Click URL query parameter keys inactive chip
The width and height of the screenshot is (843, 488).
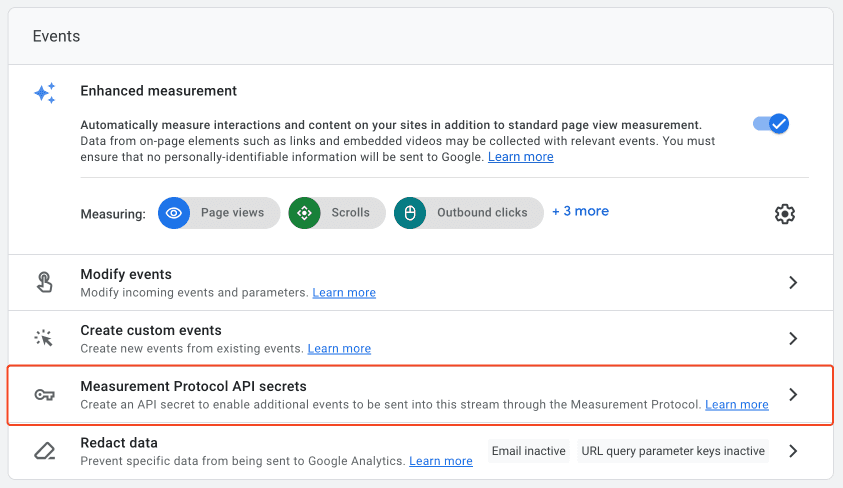coord(673,451)
